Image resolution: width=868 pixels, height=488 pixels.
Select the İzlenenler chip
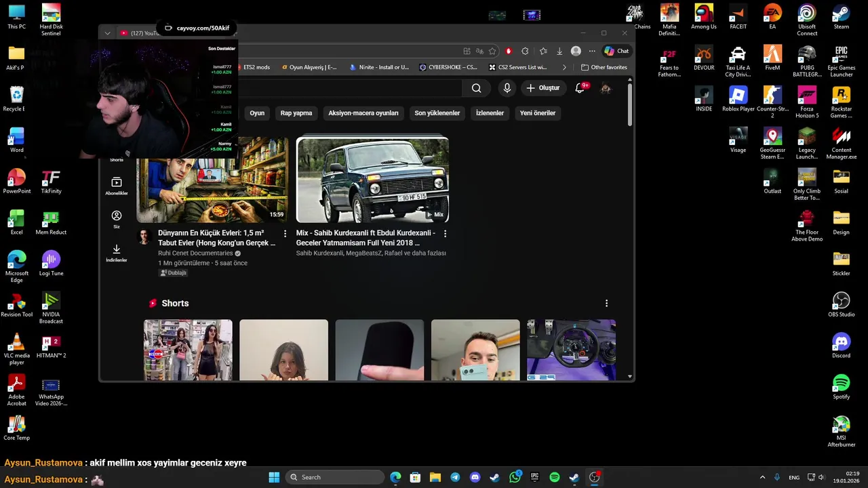490,113
